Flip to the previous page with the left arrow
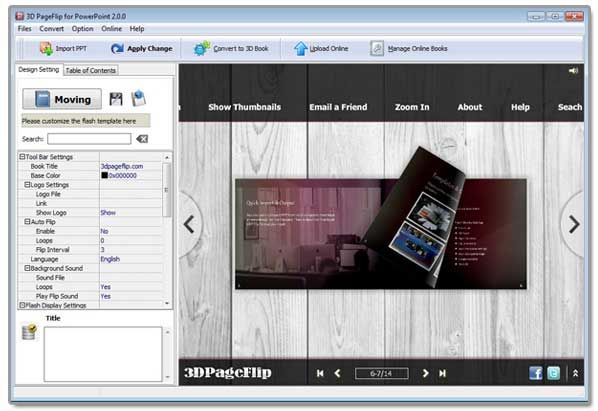The width and height of the screenshot is (598, 411). click(189, 224)
